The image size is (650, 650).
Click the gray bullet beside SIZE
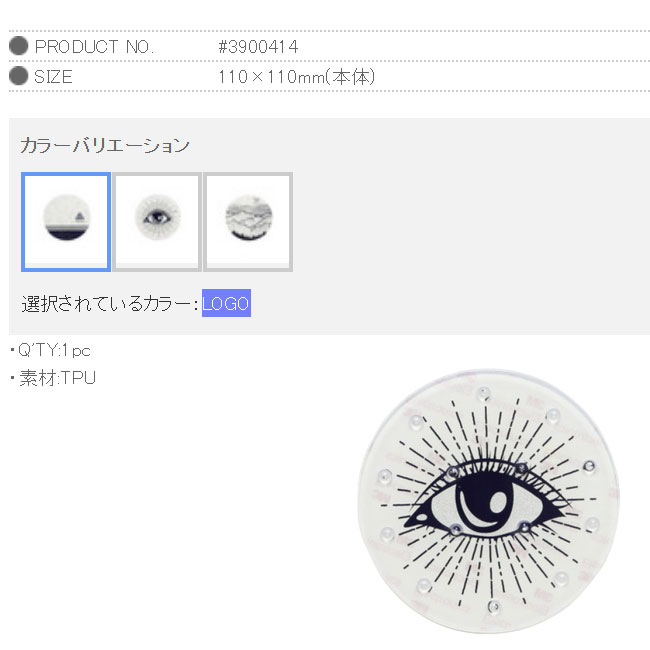point(19,75)
